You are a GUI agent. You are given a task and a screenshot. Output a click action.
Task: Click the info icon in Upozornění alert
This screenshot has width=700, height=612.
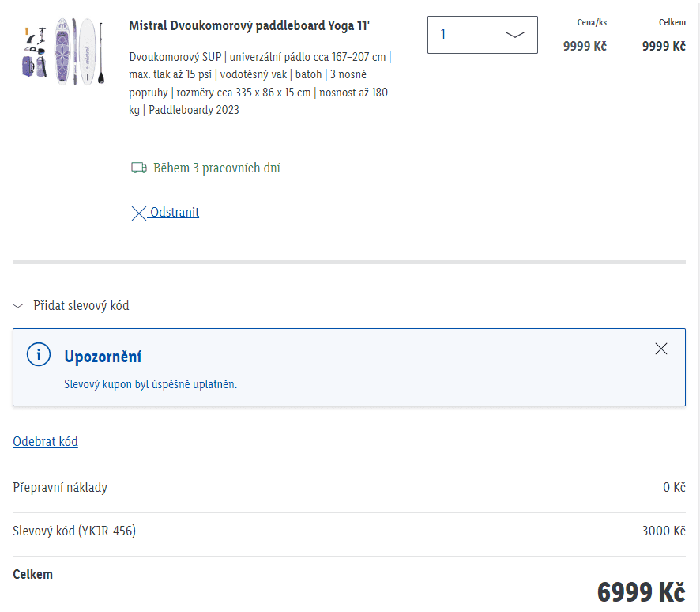point(39,355)
